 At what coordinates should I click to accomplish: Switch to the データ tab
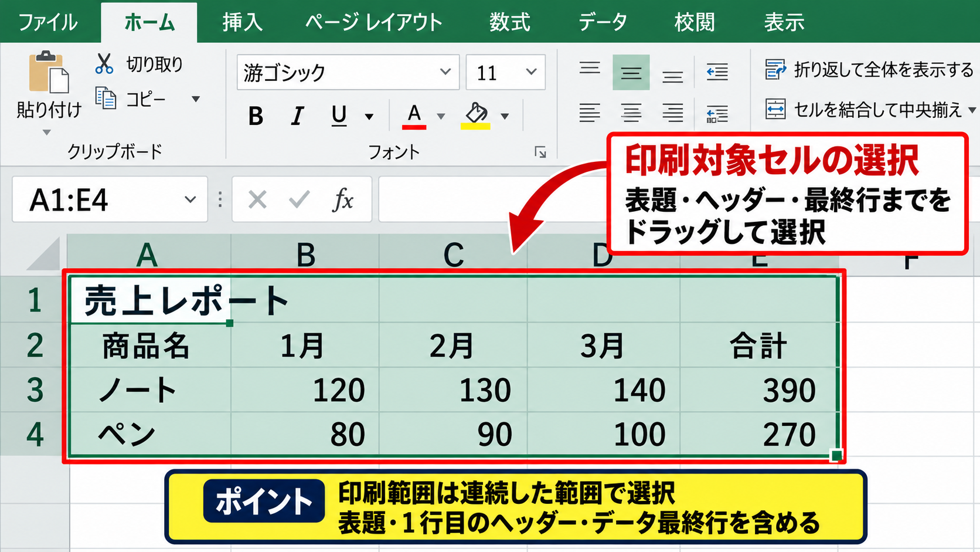tap(603, 22)
